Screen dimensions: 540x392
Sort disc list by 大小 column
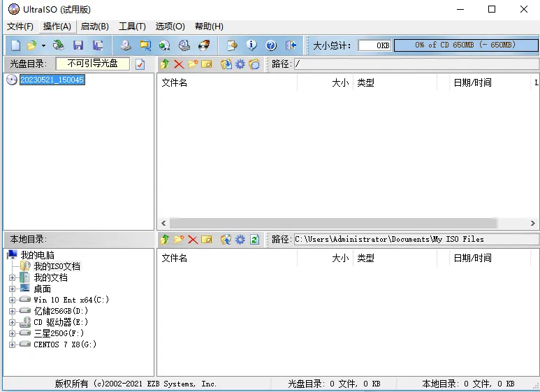coord(325,82)
